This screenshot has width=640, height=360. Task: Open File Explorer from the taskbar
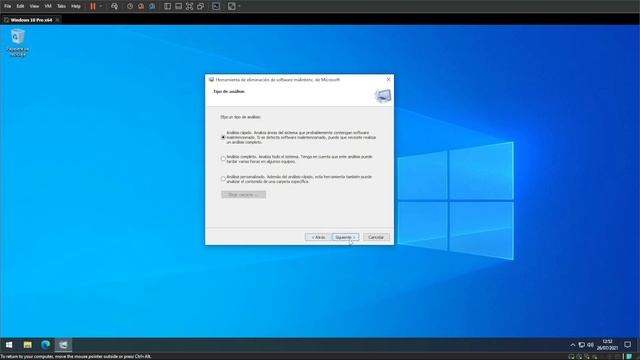(x=27, y=345)
